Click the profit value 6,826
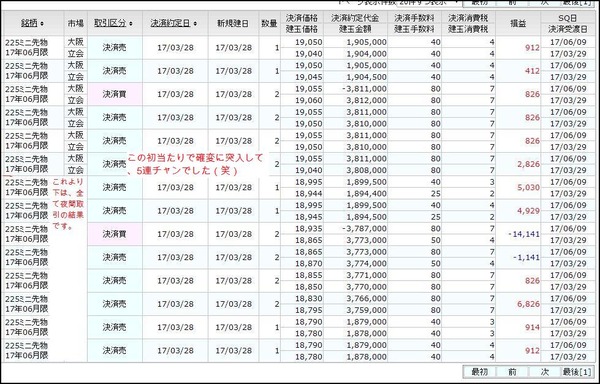 pos(528,304)
